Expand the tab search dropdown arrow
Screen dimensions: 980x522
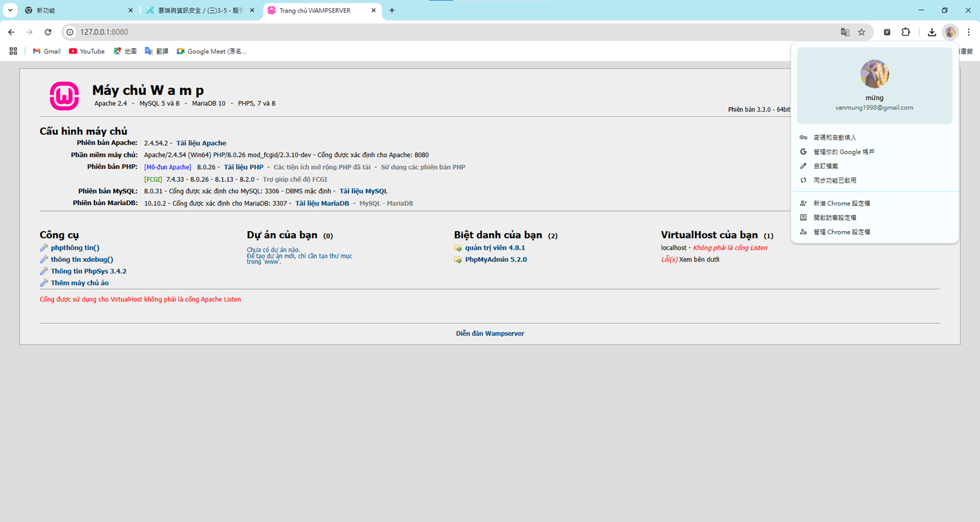click(x=10, y=10)
